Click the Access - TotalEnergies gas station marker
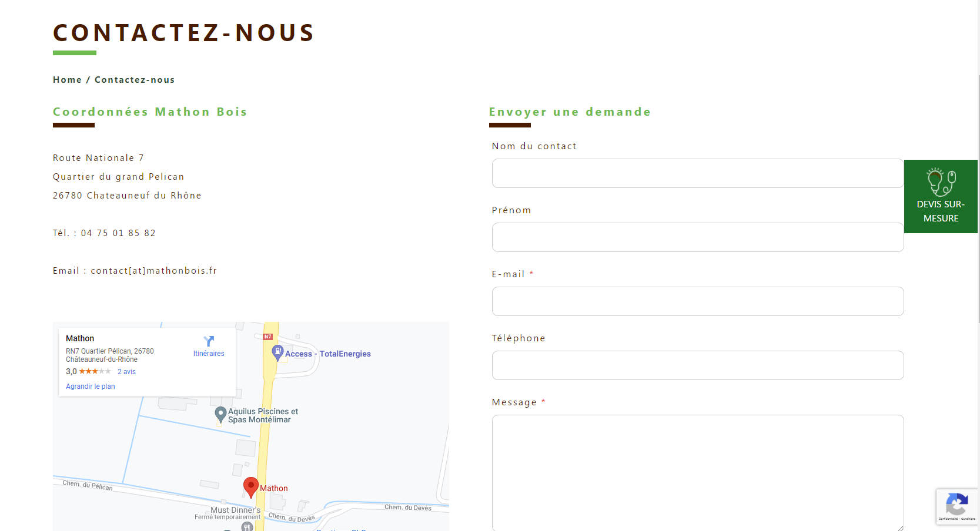Screen dimensions: 980x531 [x=278, y=353]
